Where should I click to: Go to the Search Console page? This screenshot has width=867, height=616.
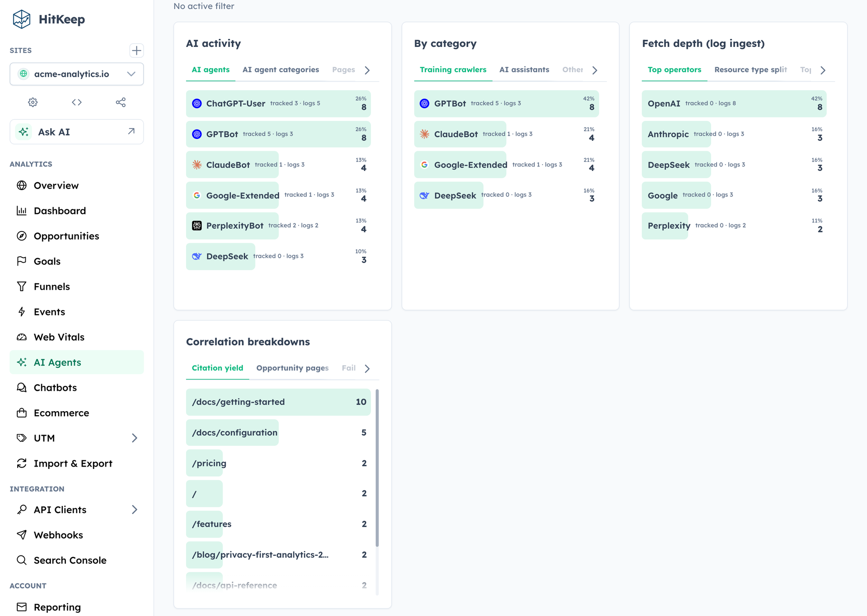coord(77,560)
